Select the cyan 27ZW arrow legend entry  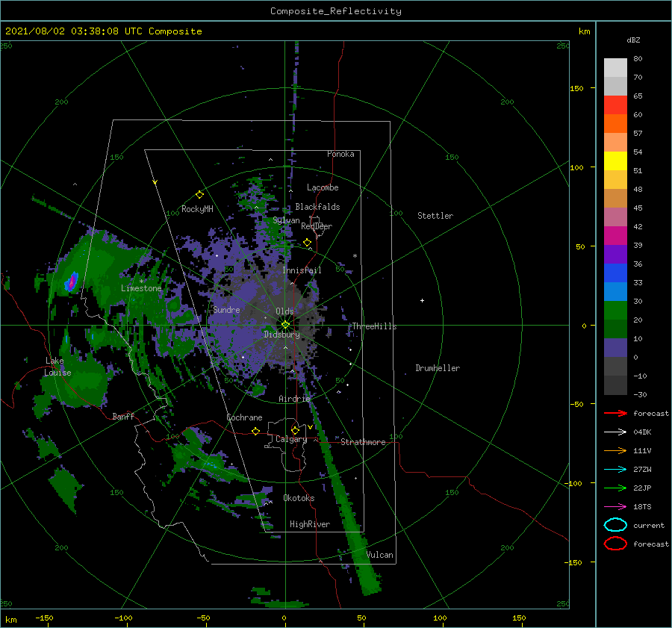615,470
